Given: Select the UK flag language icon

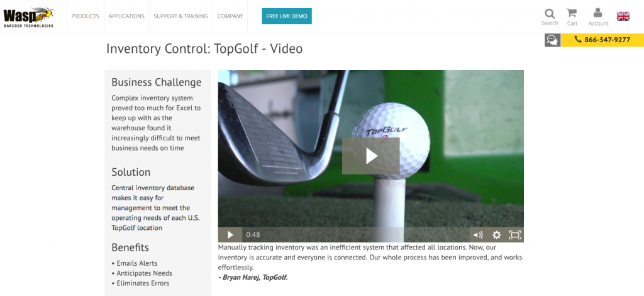Looking at the screenshot, I should tap(623, 16).
